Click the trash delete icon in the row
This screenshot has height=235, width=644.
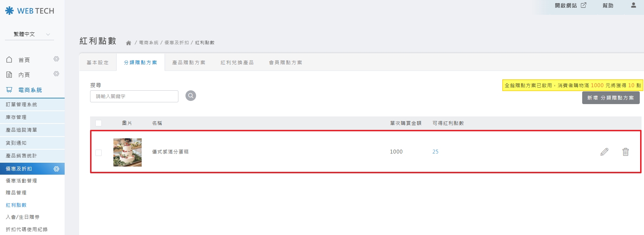point(625,152)
